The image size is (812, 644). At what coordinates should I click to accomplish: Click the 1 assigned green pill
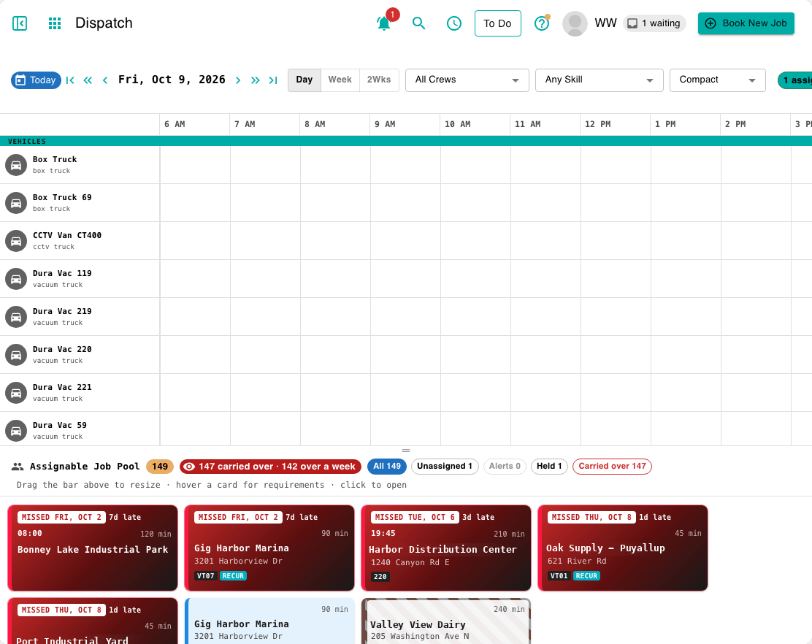[795, 80]
